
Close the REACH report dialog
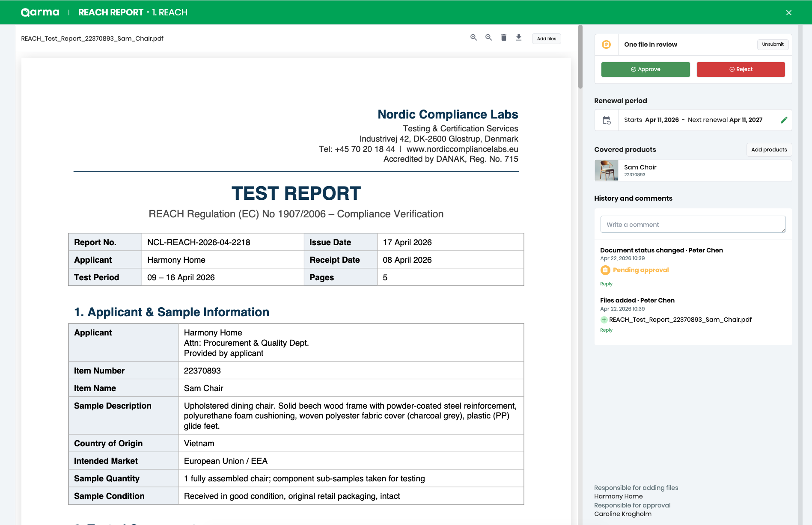[788, 13]
